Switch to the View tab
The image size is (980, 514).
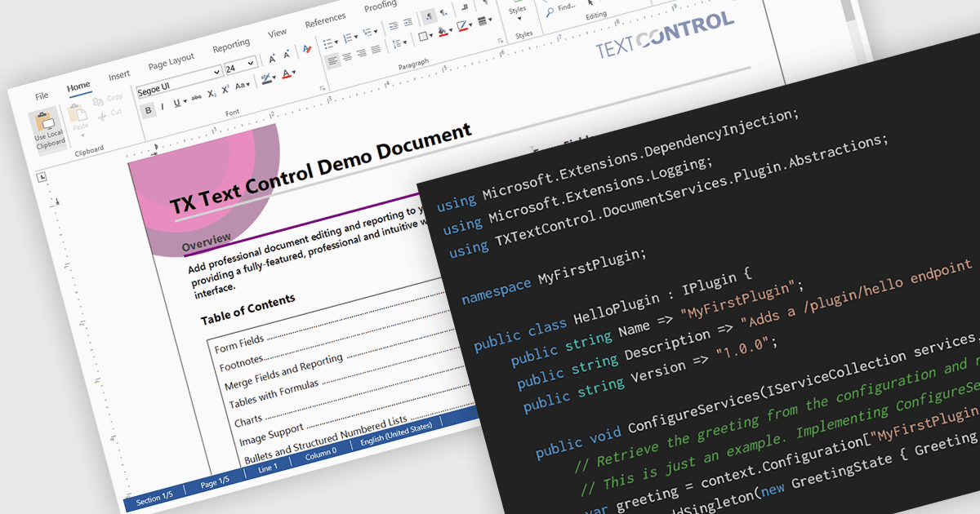278,33
